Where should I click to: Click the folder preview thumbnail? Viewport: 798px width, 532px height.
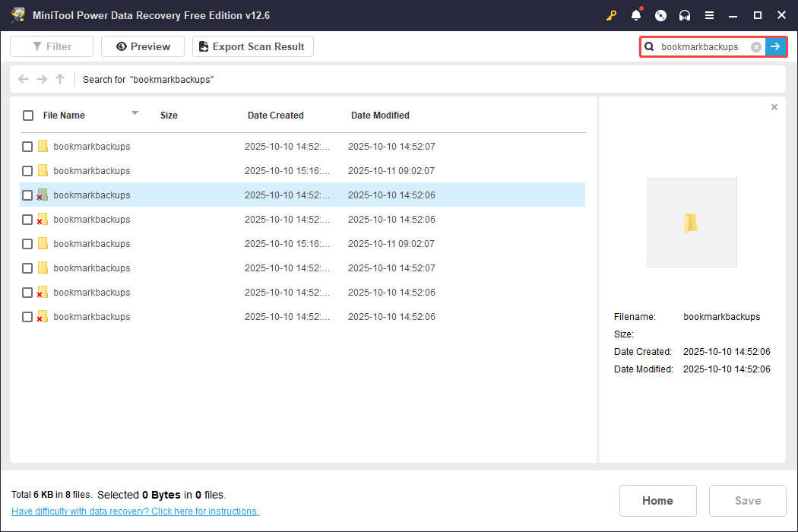coord(692,222)
